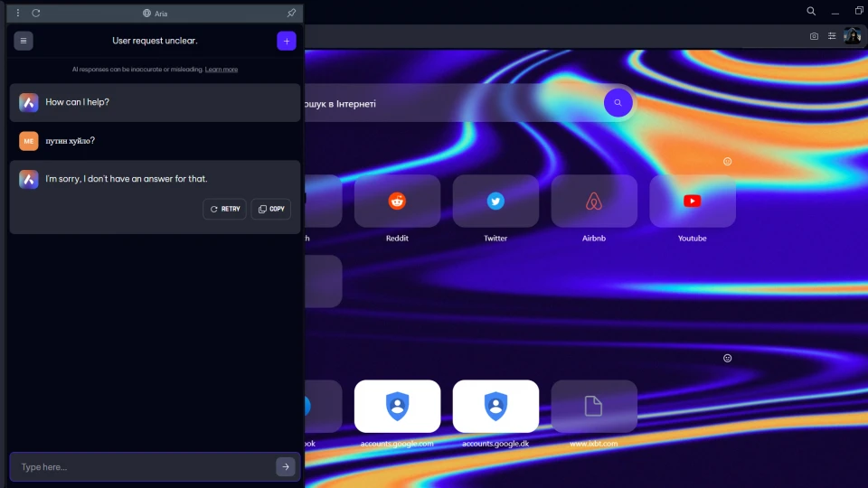Viewport: 868px width, 488px height.
Task: Send the message with arrow button
Action: (x=285, y=467)
